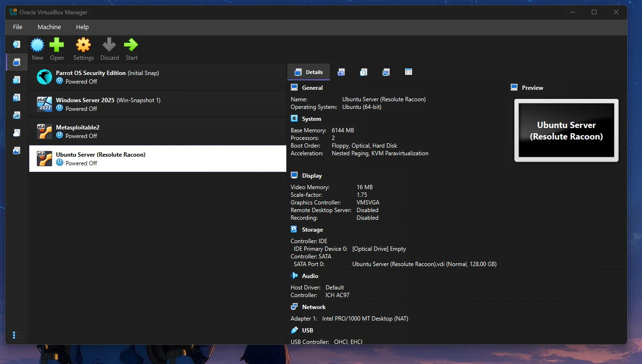Select the Metasploitable2 machine name
Screen dimensions: 642x364
pyautogui.click(x=77, y=128)
